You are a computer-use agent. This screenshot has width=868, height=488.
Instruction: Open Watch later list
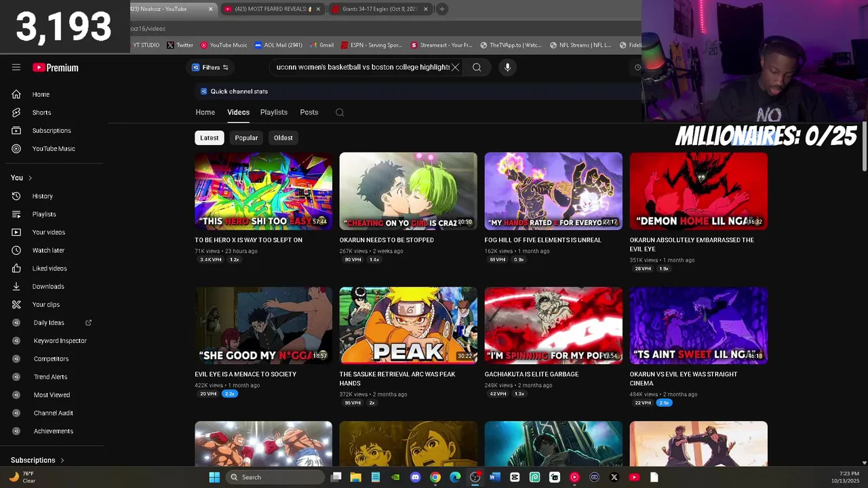click(x=49, y=250)
